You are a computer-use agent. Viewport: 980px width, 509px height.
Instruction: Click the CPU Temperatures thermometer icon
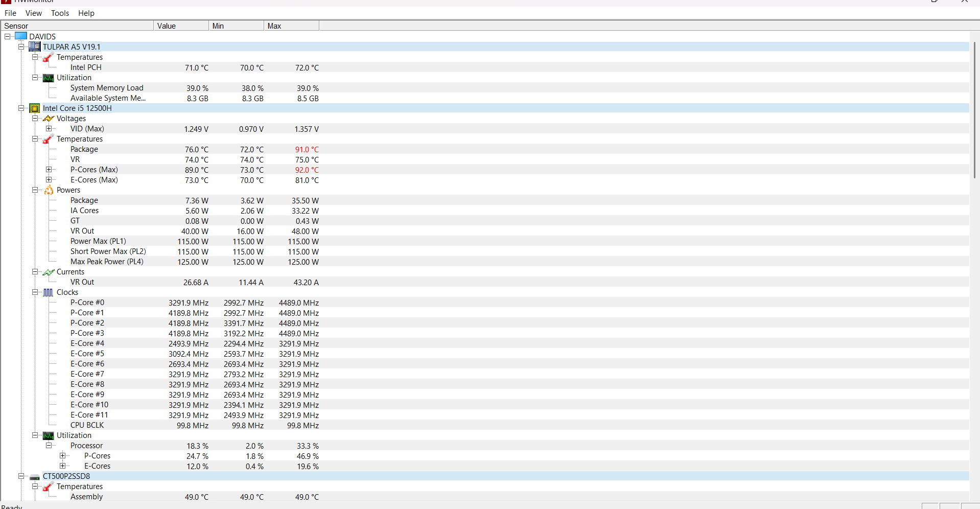click(x=48, y=139)
